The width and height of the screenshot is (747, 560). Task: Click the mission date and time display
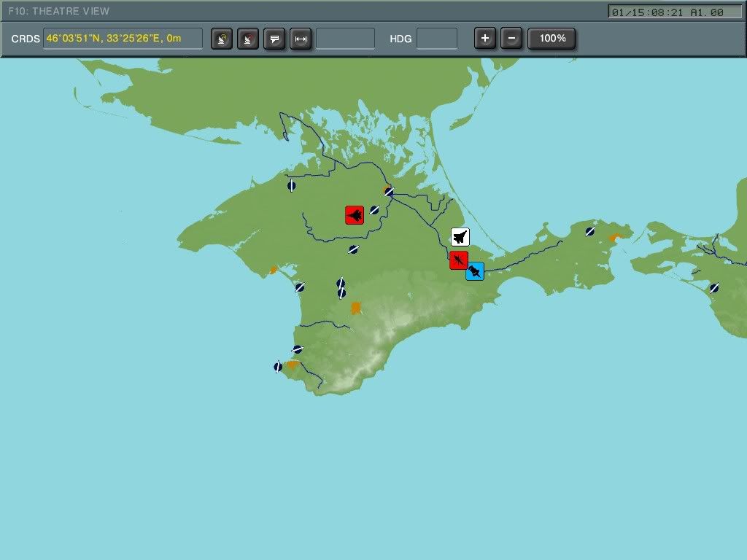click(675, 11)
